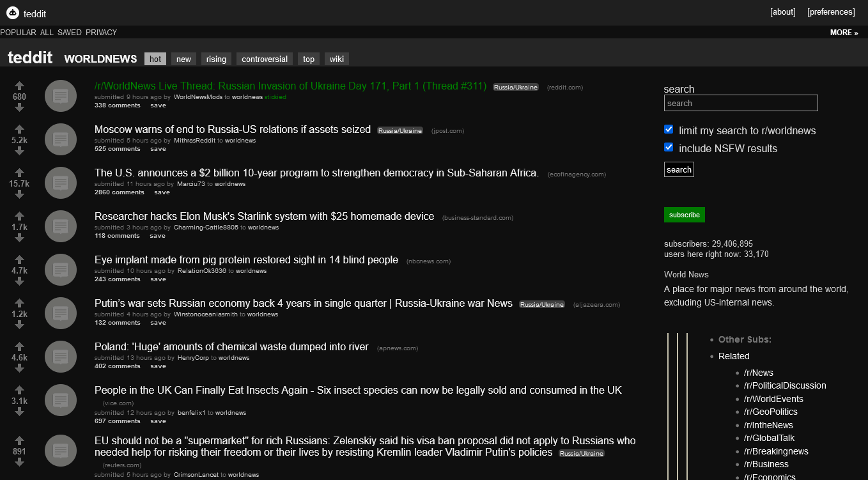Downvote the eye implant pig protein post
The width and height of the screenshot is (868, 480).
click(19, 281)
